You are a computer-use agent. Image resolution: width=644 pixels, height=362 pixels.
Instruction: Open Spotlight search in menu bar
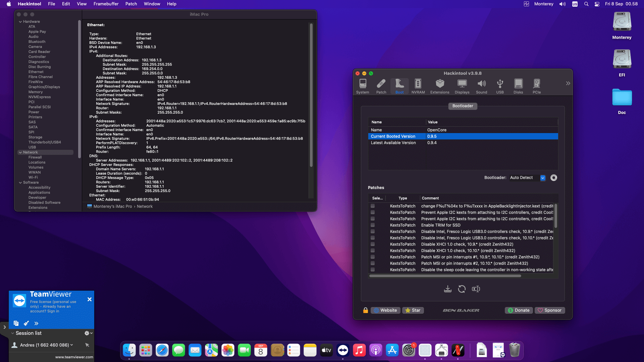coord(586,4)
